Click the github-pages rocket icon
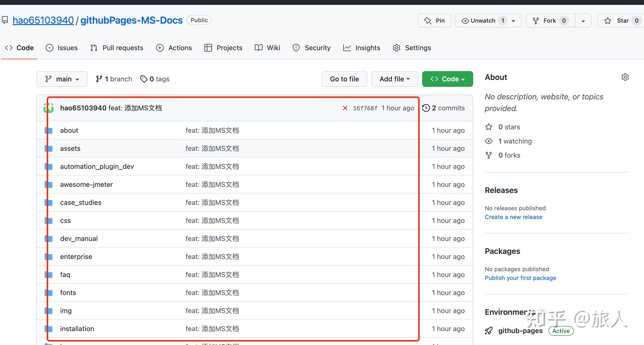The image size is (644, 345). (489, 331)
